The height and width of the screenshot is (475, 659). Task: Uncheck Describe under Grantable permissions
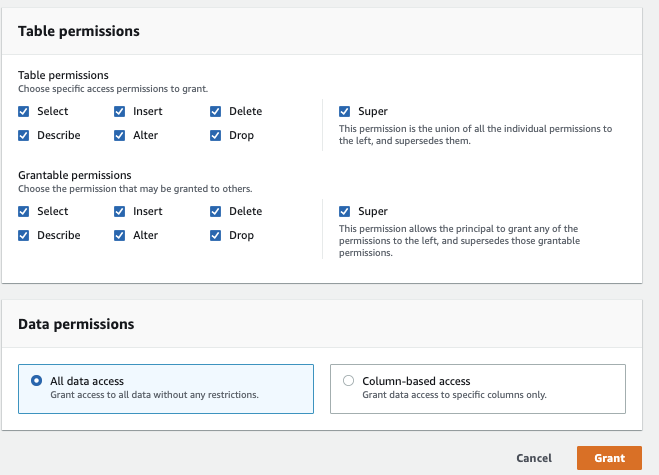pyautogui.click(x=24, y=235)
